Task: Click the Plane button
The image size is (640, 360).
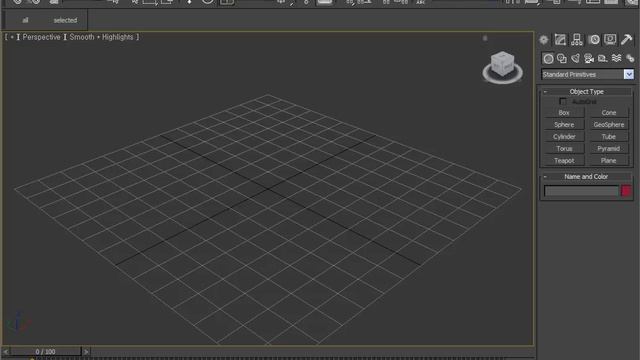Action: [608, 160]
